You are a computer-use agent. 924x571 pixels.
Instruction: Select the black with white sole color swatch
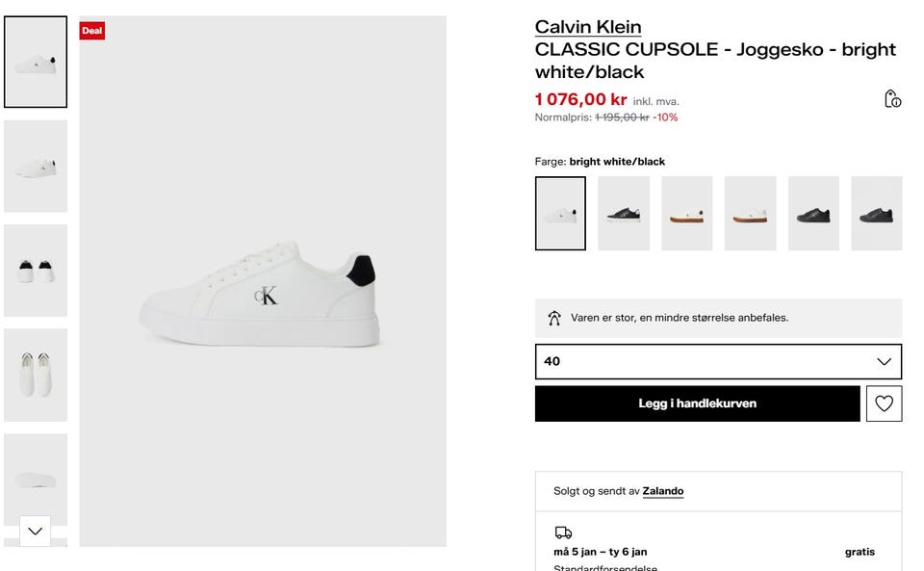[x=624, y=214]
